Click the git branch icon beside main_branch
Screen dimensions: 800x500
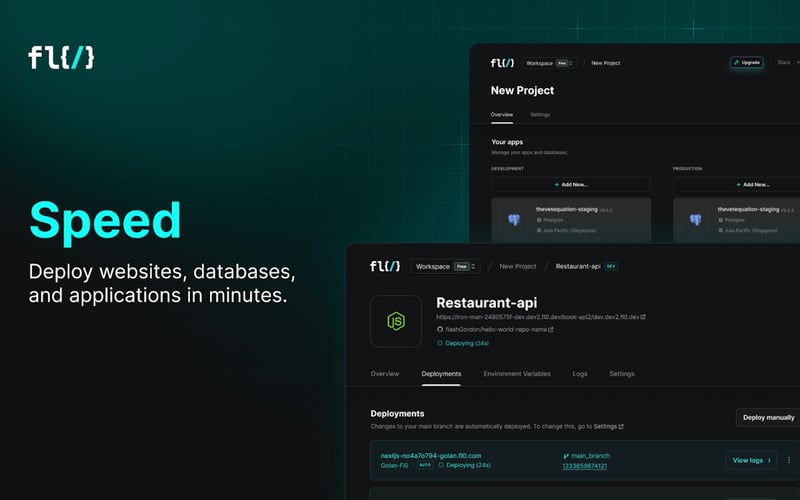tap(566, 456)
